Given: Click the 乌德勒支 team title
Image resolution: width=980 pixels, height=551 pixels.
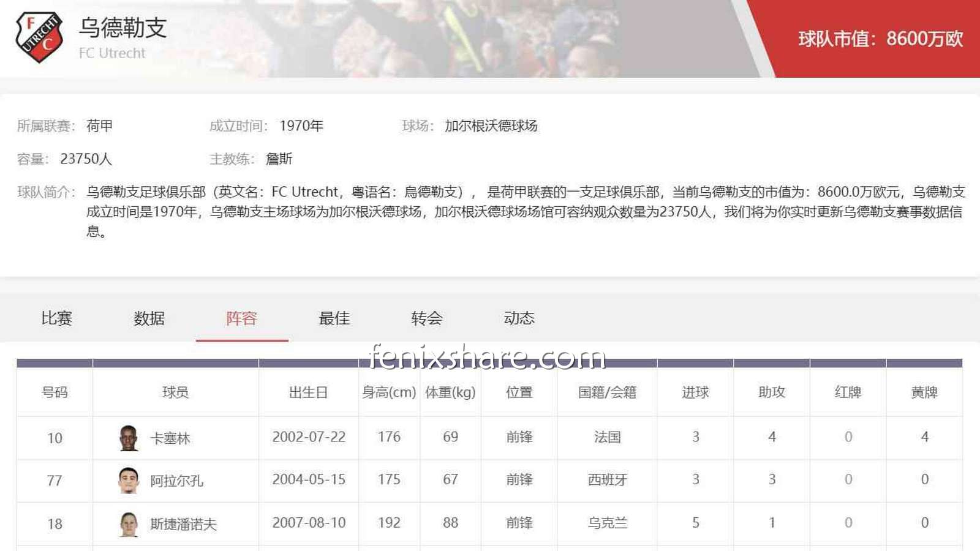Looking at the screenshot, I should (123, 28).
